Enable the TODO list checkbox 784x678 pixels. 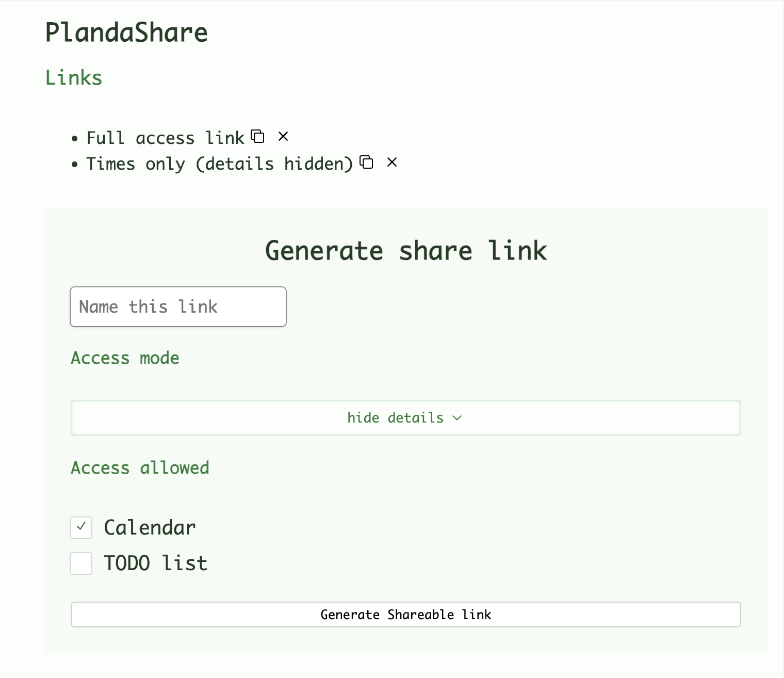tap(82, 563)
